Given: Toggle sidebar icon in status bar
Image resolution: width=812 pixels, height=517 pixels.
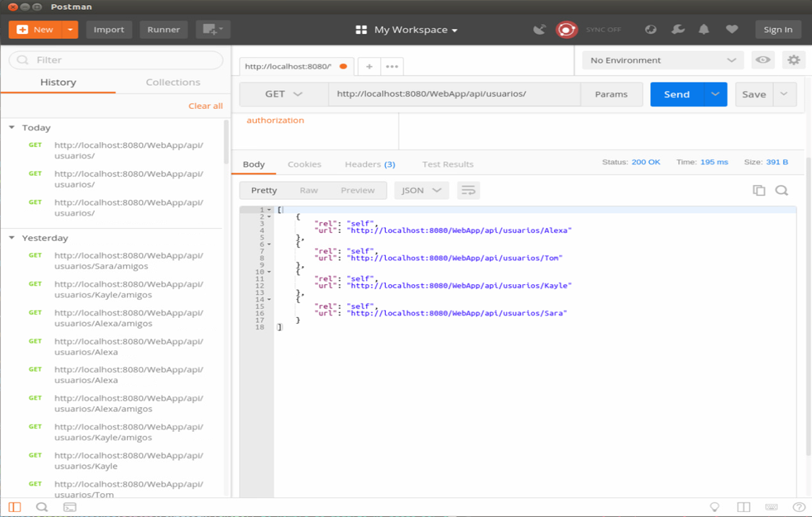Looking at the screenshot, I should pyautogui.click(x=14, y=507).
